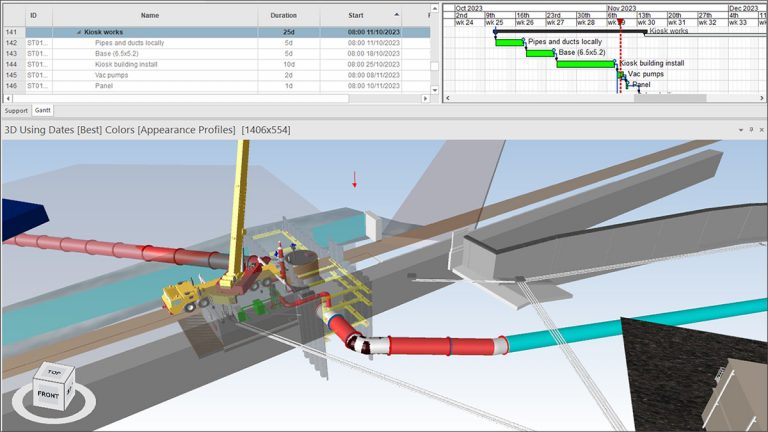
Task: Collapse the Kiosk works task group
Action: [x=80, y=32]
